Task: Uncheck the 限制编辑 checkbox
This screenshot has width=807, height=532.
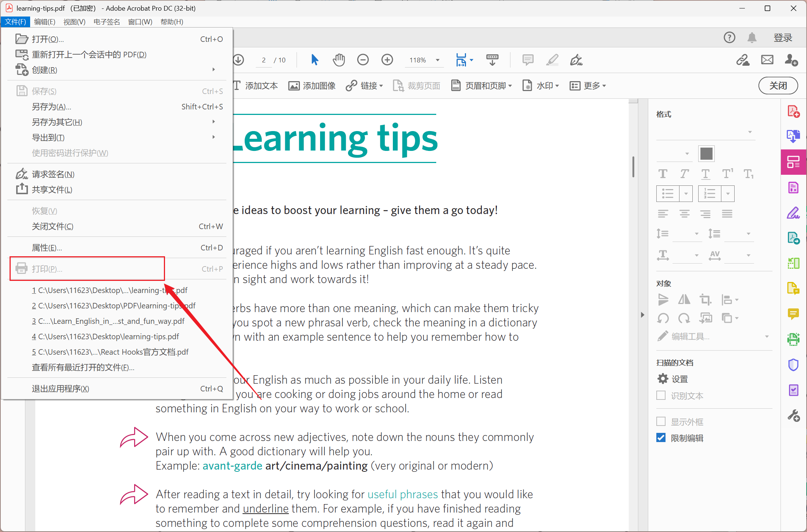Action: [x=661, y=438]
